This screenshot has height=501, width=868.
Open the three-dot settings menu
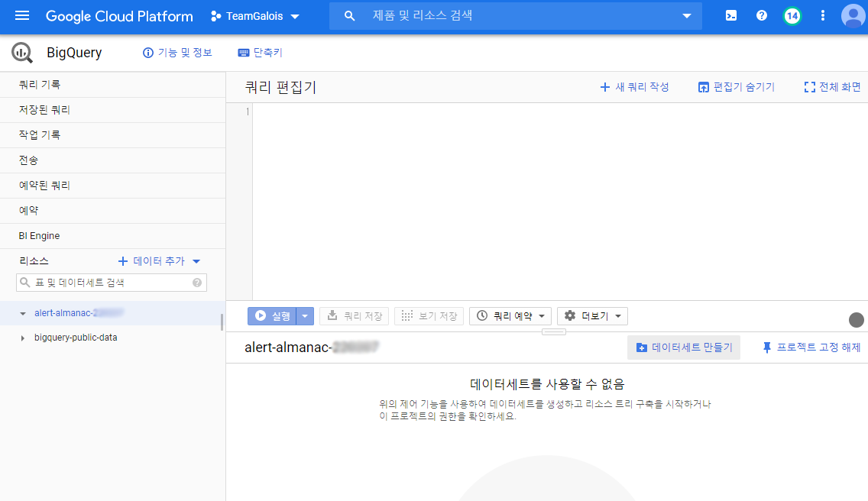coord(823,15)
